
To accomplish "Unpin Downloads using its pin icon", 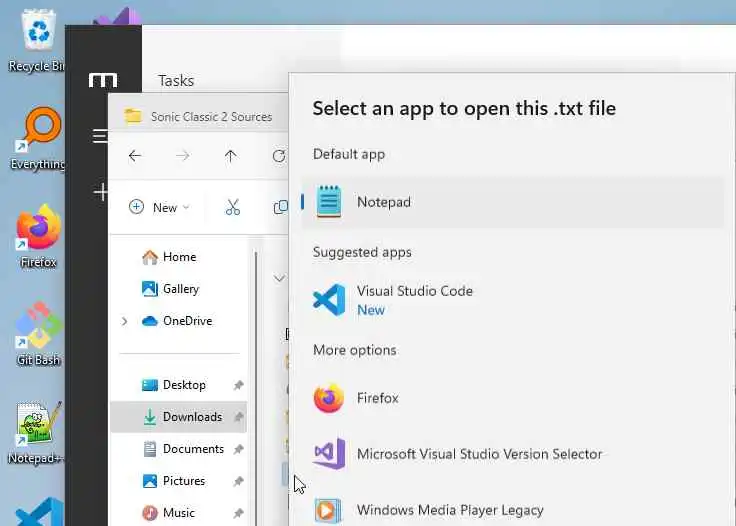I will click(x=238, y=417).
